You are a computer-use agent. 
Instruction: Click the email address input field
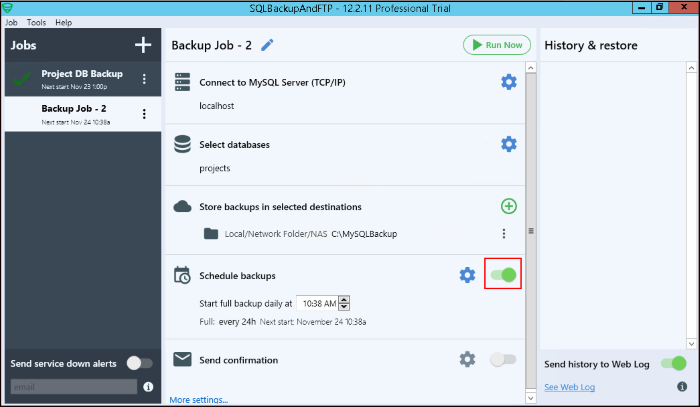(73, 386)
